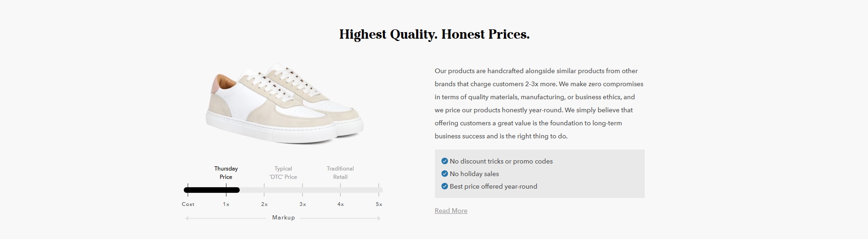Click the 2x markup tick mark
The width and height of the screenshot is (868, 239).
tap(264, 190)
